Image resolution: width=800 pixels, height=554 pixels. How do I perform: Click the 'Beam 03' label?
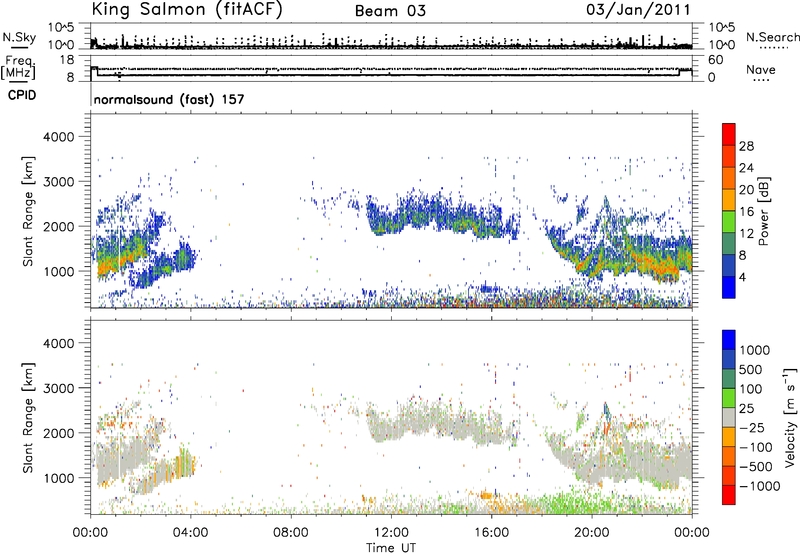[x=390, y=11]
